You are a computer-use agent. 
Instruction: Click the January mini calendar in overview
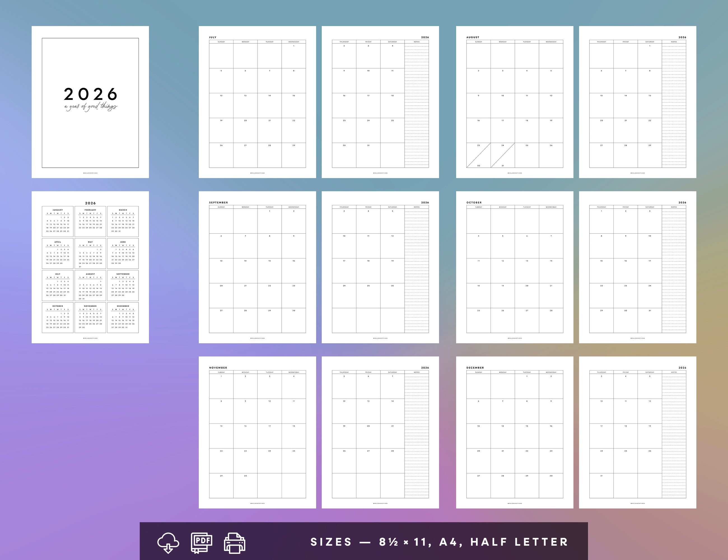coord(58,221)
